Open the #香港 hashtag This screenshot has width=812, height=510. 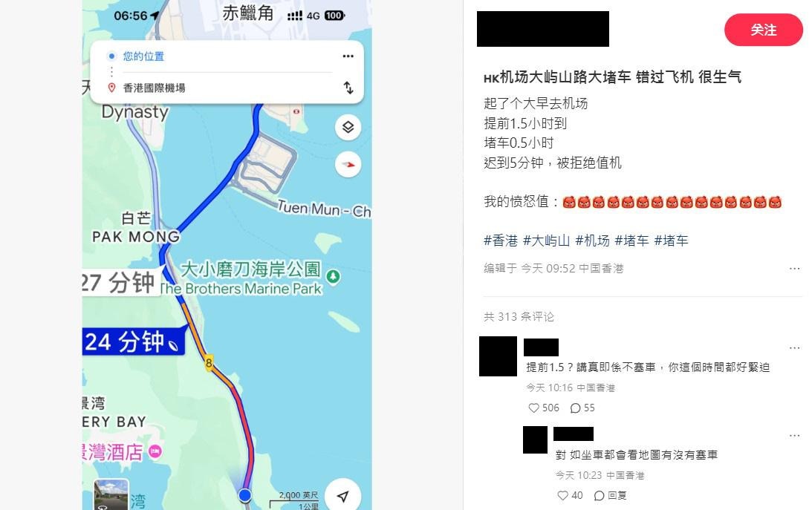[x=501, y=241]
